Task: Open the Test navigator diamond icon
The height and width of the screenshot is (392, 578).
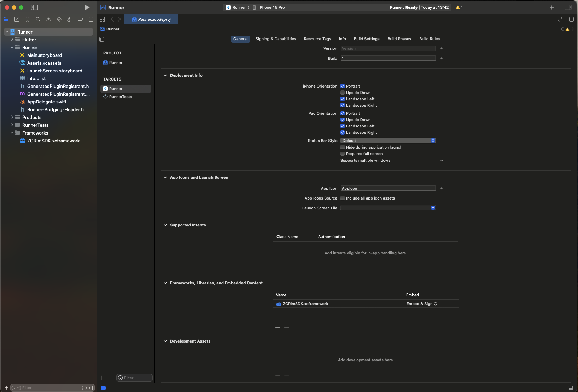Action: click(59, 19)
